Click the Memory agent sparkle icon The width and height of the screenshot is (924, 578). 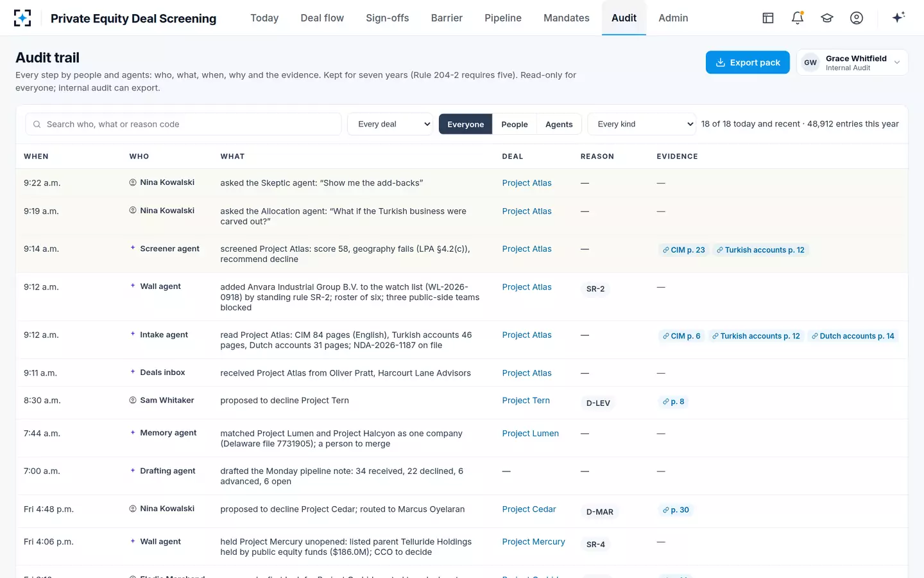tap(133, 433)
